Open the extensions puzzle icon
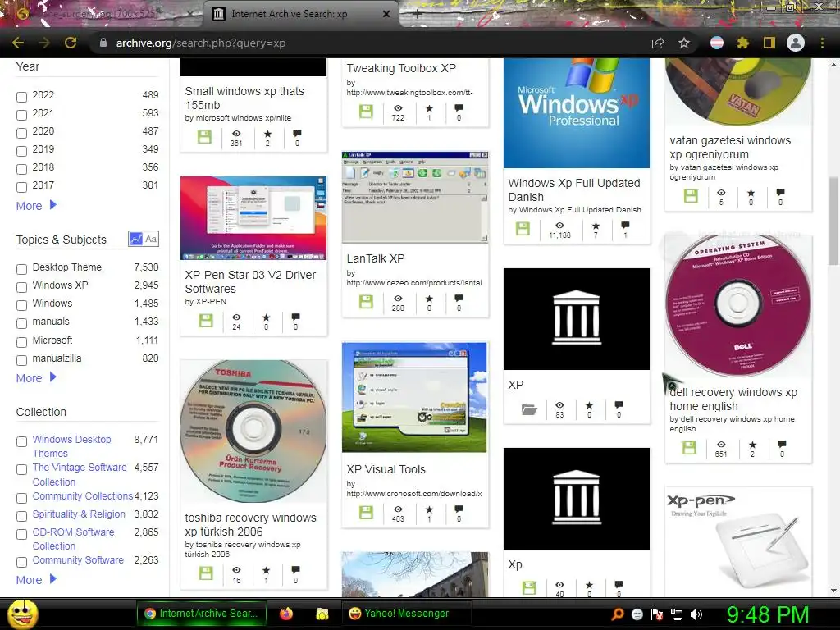This screenshot has width=840, height=630. pos(742,43)
